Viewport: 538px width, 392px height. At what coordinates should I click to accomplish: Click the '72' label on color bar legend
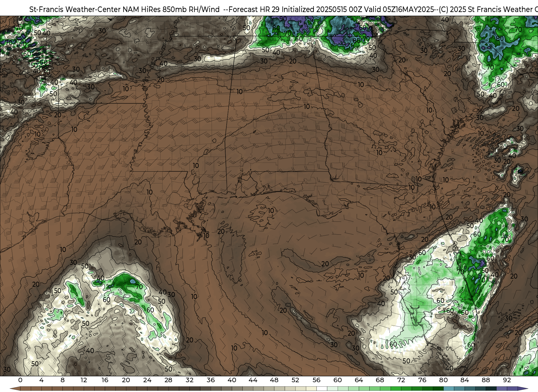pyautogui.click(x=401, y=380)
